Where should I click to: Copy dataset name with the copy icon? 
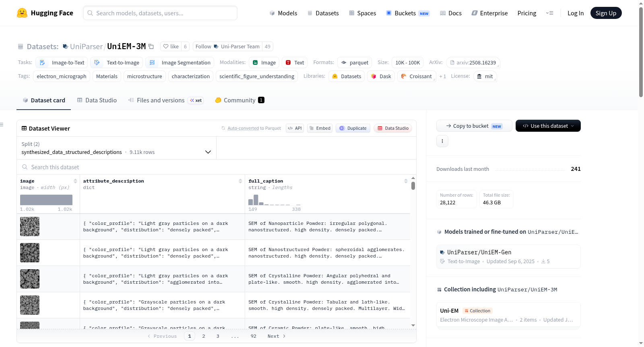(151, 46)
